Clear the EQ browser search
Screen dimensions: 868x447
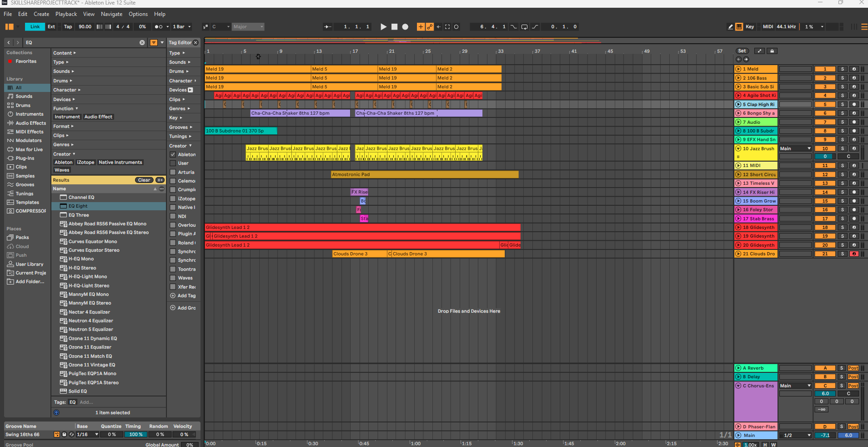coord(142,42)
